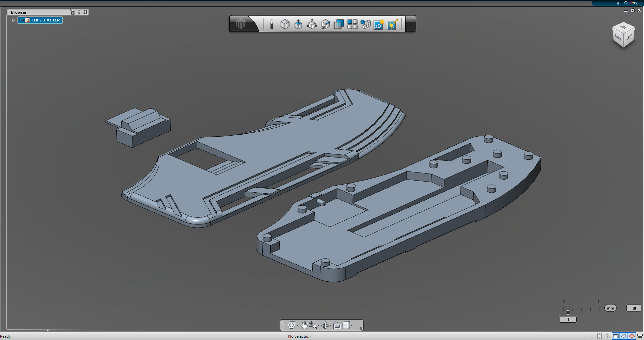Open the 123D application cube menu
This screenshot has width=644, height=340.
240,24
